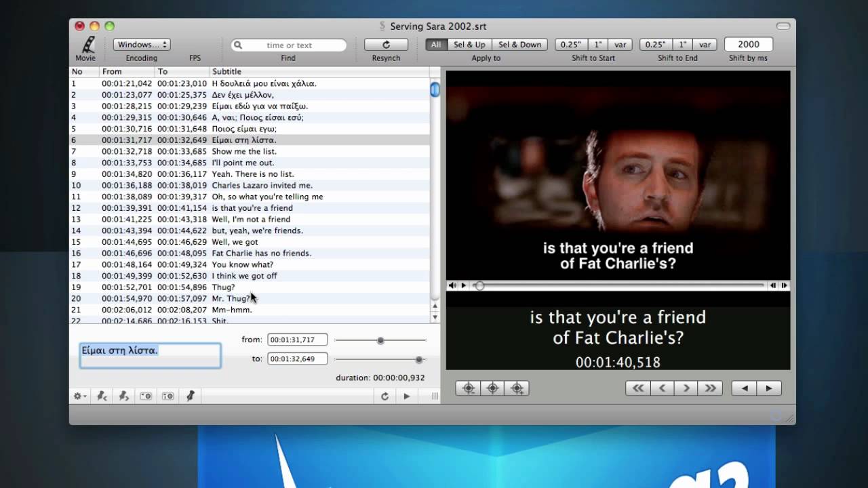868x488 pixels.
Task: Select subtitle row 'Charles Lazaro invited me.'
Action: (250, 185)
